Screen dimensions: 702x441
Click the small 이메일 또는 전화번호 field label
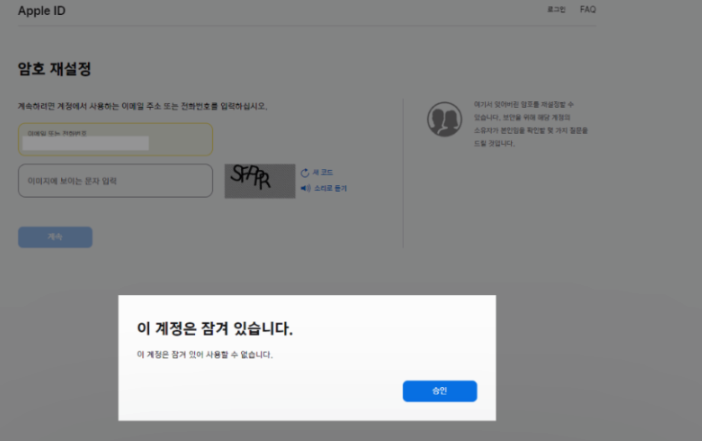(x=57, y=133)
